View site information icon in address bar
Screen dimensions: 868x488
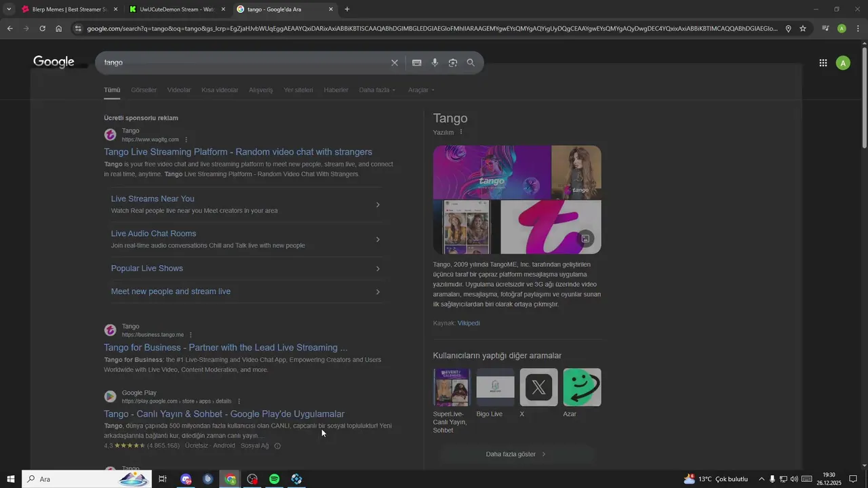click(78, 28)
